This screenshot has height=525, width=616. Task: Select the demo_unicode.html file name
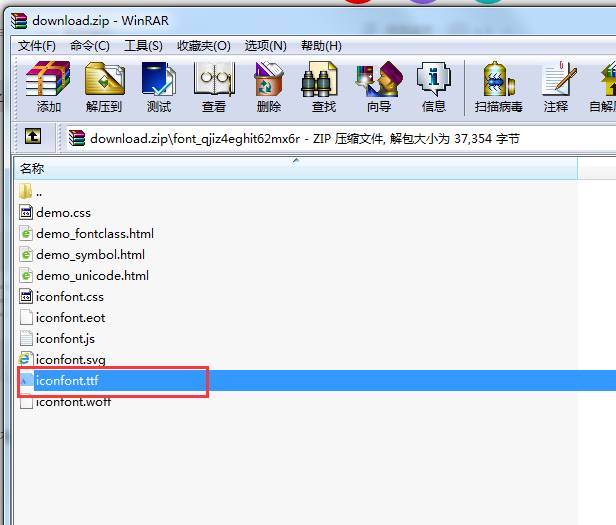(x=92, y=276)
